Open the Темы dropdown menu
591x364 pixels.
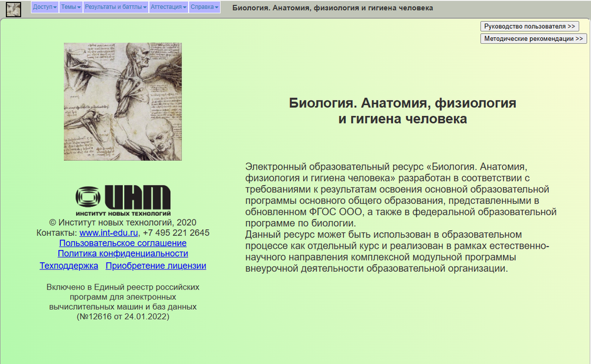[x=71, y=6]
